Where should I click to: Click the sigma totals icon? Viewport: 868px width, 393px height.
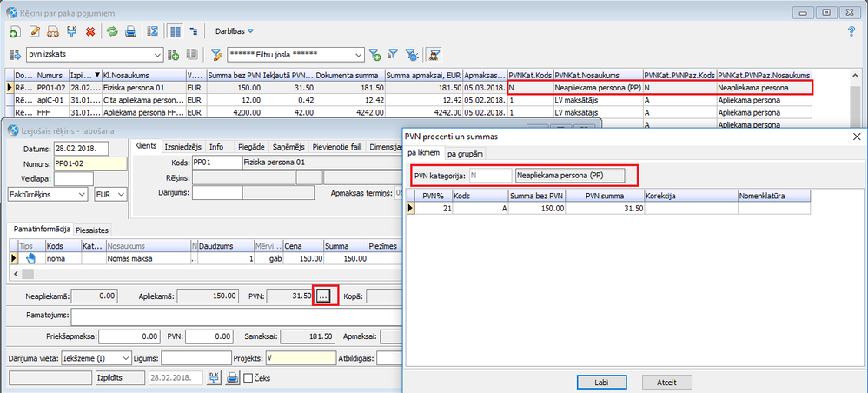[x=153, y=31]
